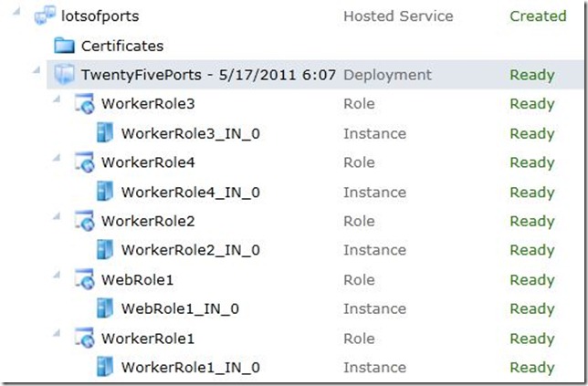Click the lotsofports hosted service icon
Screen dimensions: 588x386
coord(44,16)
